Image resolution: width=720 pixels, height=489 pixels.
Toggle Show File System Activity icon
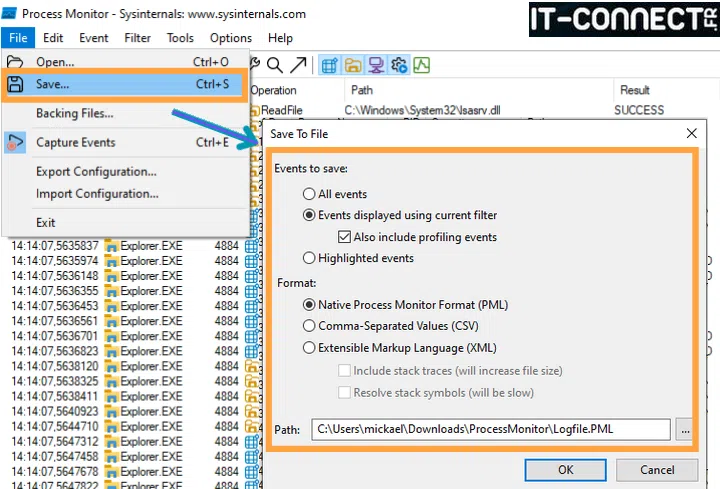(353, 65)
